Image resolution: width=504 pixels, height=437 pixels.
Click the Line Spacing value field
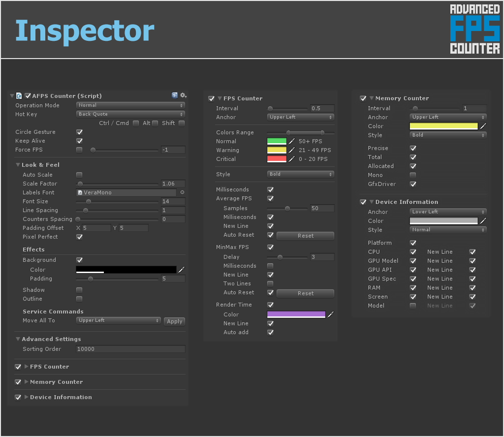(x=173, y=210)
